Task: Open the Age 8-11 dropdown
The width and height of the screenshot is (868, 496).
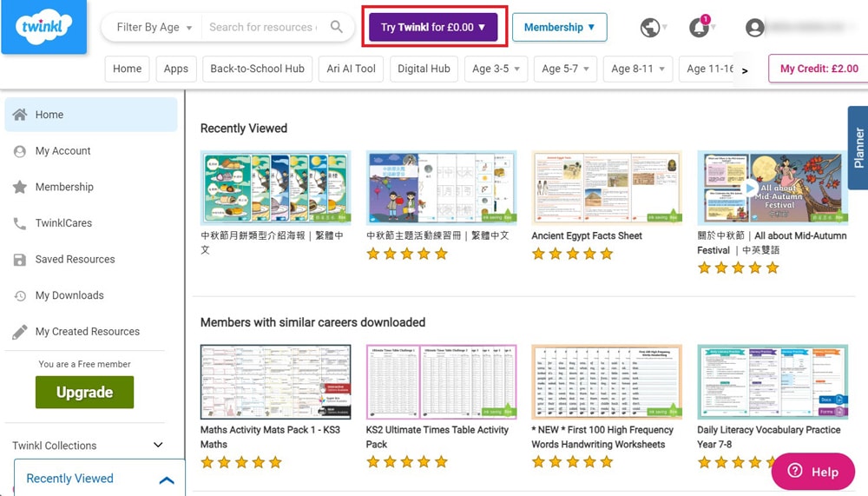Action: tap(638, 69)
